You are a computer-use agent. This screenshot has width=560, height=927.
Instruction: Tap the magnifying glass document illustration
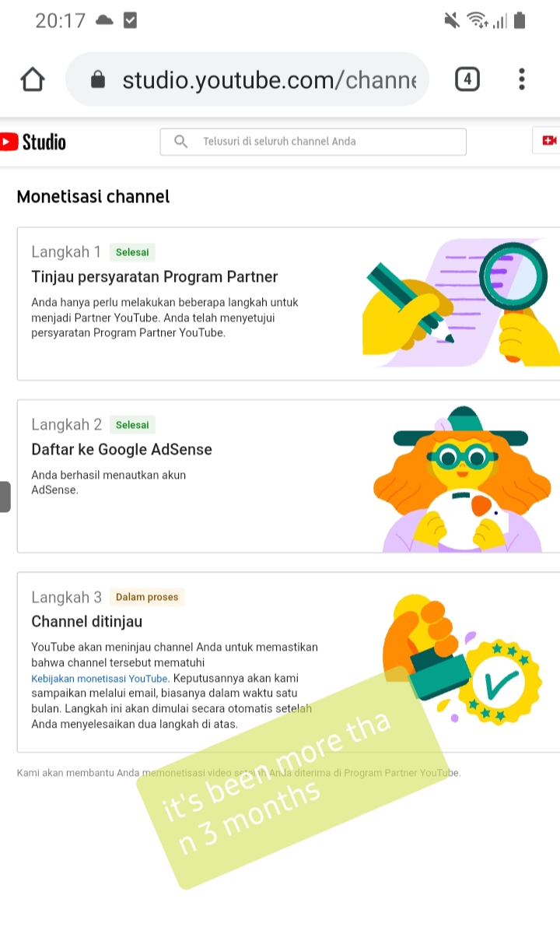460,303
